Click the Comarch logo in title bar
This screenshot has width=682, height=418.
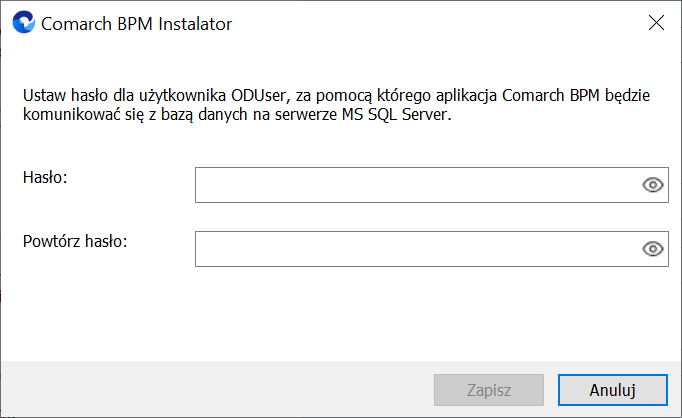(23, 22)
